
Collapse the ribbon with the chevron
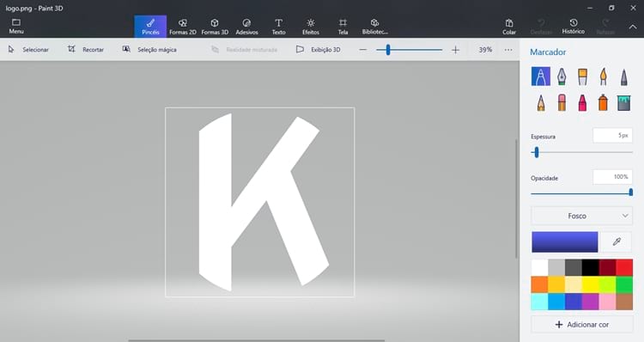(x=633, y=27)
